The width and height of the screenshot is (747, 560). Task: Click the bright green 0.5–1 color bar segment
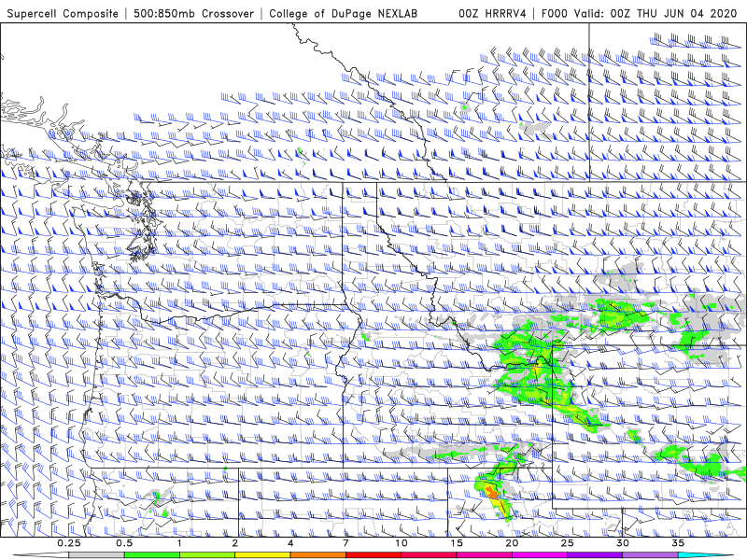(152, 555)
